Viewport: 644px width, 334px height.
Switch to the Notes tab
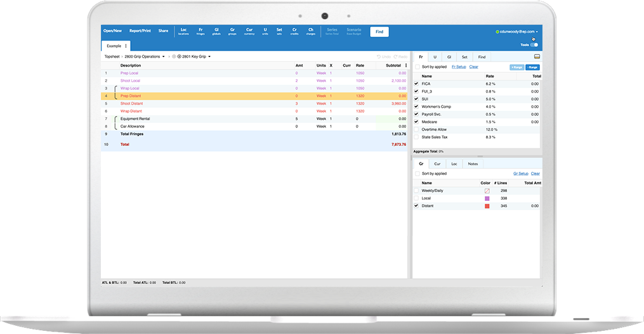click(473, 164)
